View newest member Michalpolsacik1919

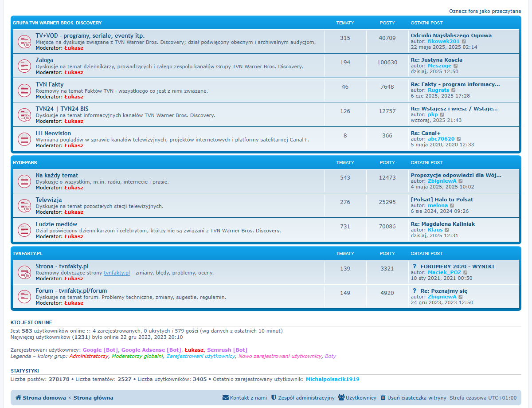pyautogui.click(x=332, y=379)
